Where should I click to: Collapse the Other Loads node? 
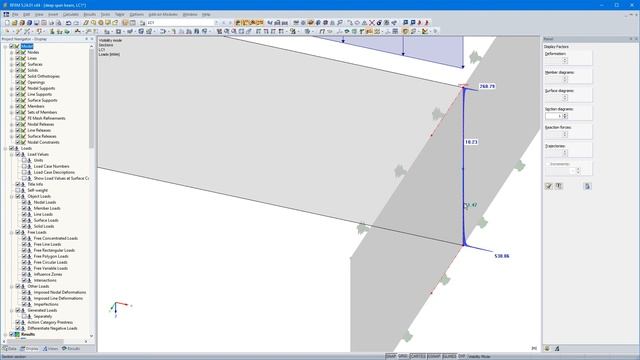(x=11, y=287)
